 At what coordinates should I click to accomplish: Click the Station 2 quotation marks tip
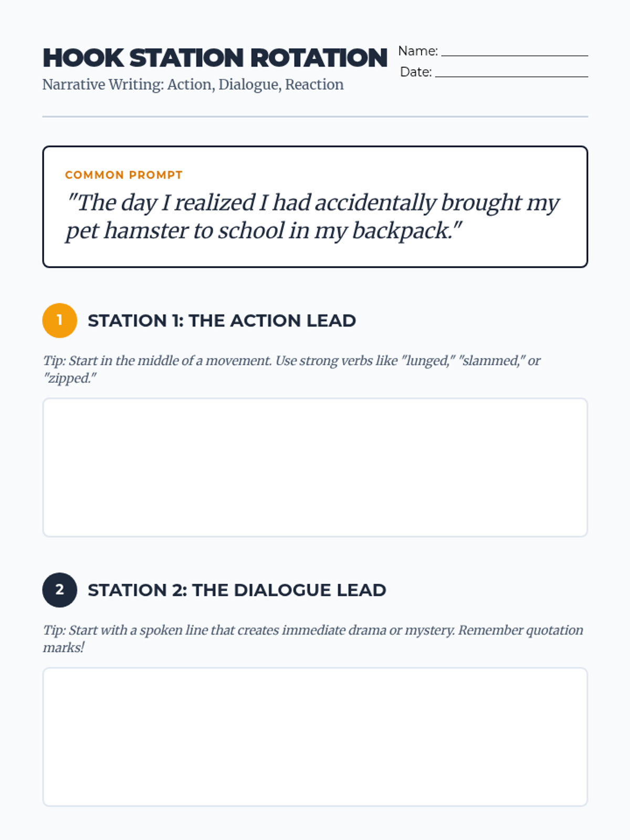coord(313,638)
